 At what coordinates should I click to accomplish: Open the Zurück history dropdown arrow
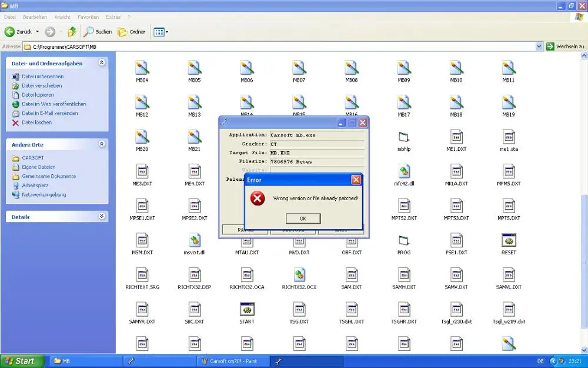pos(37,32)
